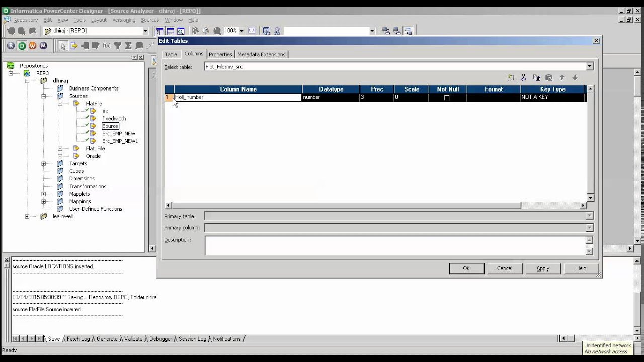Open the Select table dropdown

click(590, 66)
